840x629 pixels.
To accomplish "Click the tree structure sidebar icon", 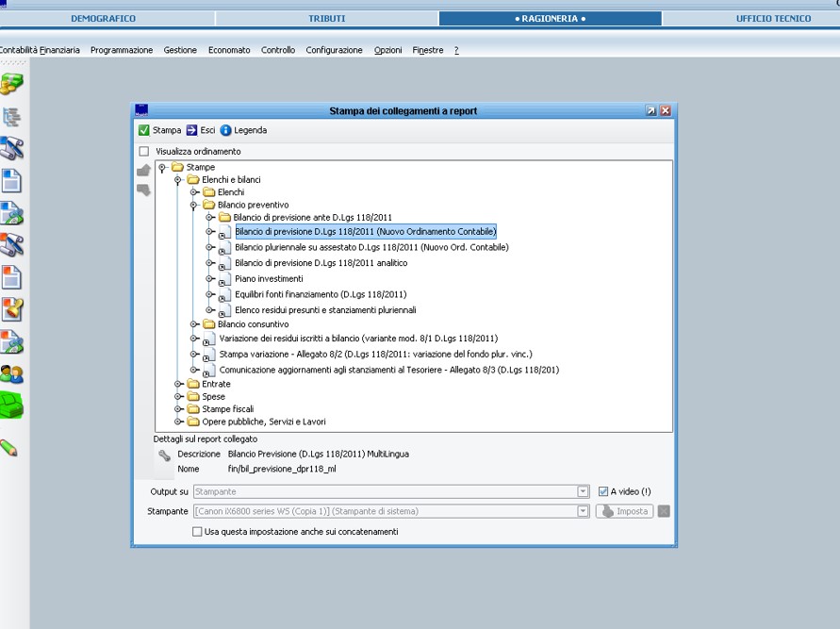I will click(11, 117).
